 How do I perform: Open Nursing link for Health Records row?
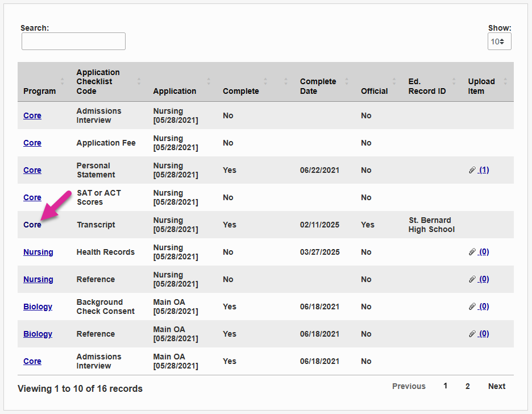click(38, 252)
